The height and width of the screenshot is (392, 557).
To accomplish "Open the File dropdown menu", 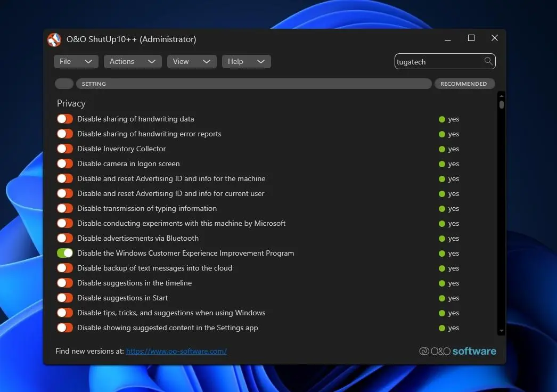I will coord(76,61).
